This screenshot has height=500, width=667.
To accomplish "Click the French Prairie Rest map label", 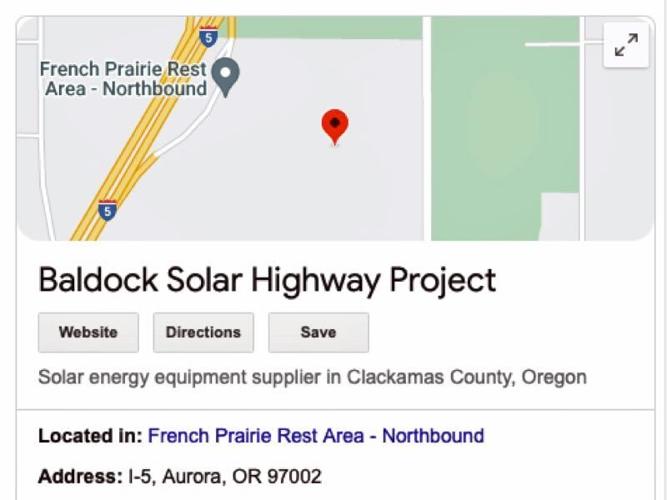I will tap(123, 79).
